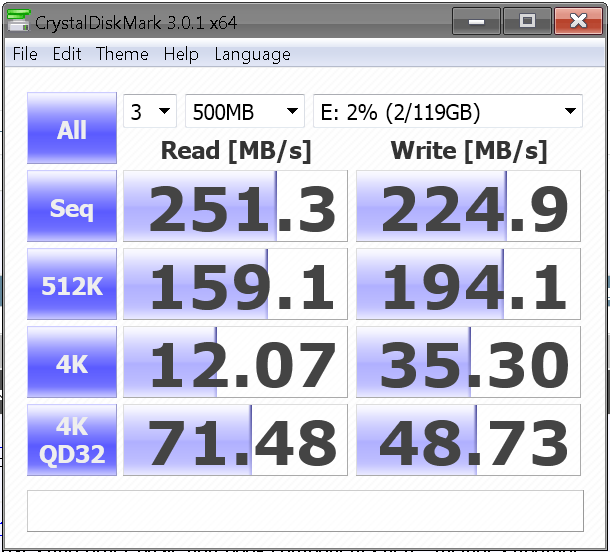The image size is (610, 552).
Task: Start the 4K benchmark test
Action: (72, 362)
